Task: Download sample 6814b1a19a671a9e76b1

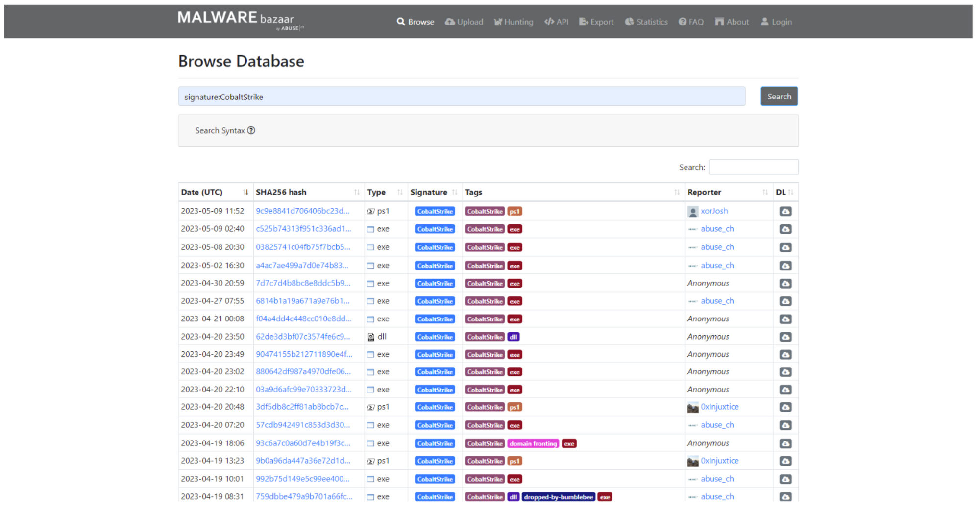Action: pos(785,301)
